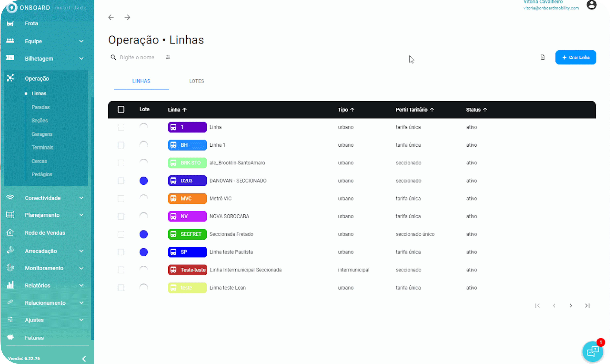The height and width of the screenshot is (364, 610).
Task: Select the LINHAS tab
Action: (x=141, y=81)
